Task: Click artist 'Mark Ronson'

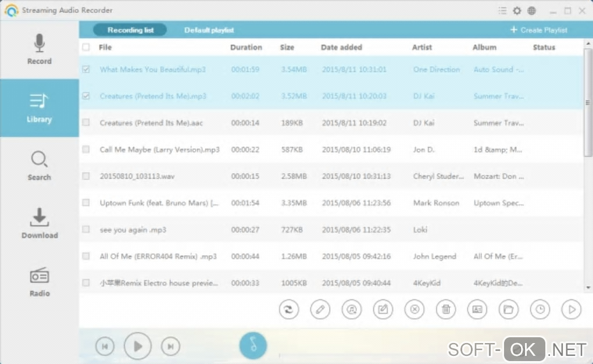Action: click(436, 203)
